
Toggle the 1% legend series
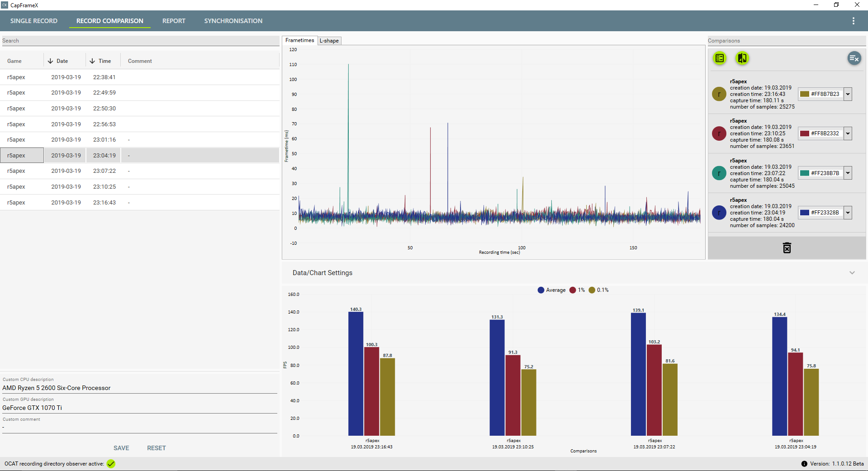(x=577, y=290)
